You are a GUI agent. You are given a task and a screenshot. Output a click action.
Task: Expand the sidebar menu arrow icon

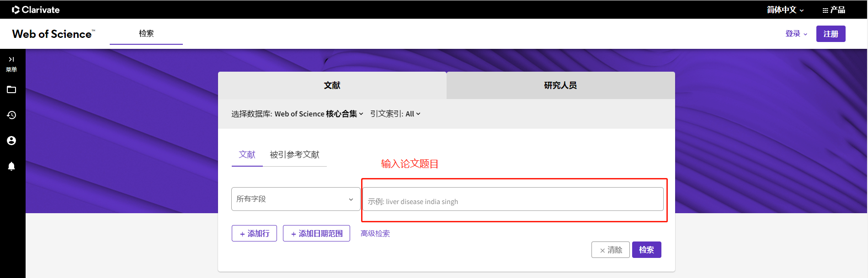point(11,59)
